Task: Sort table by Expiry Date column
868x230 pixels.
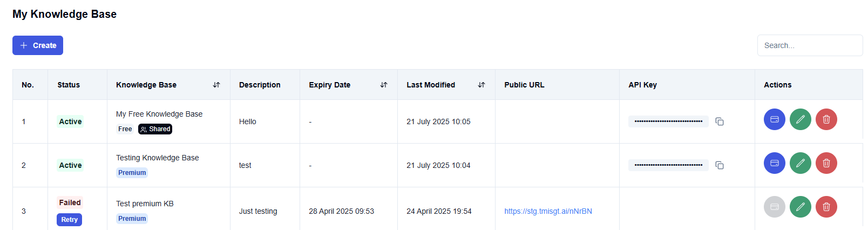Action: tap(384, 85)
